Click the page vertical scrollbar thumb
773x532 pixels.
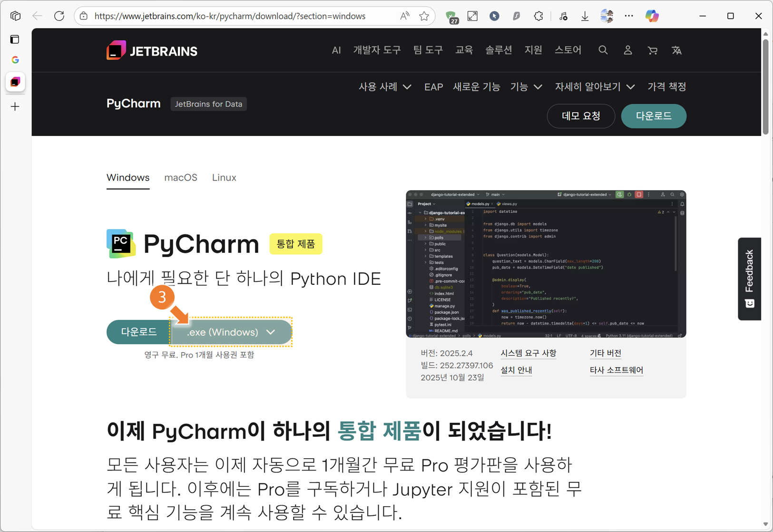[x=765, y=86]
